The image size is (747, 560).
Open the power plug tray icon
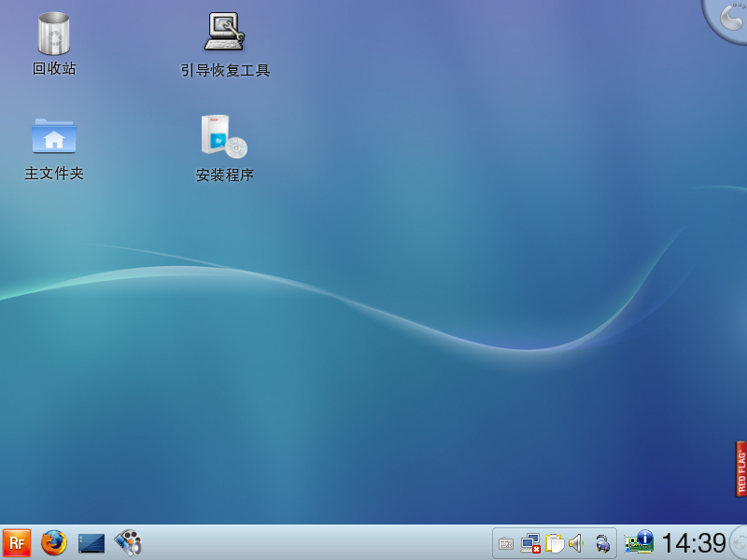click(x=603, y=543)
